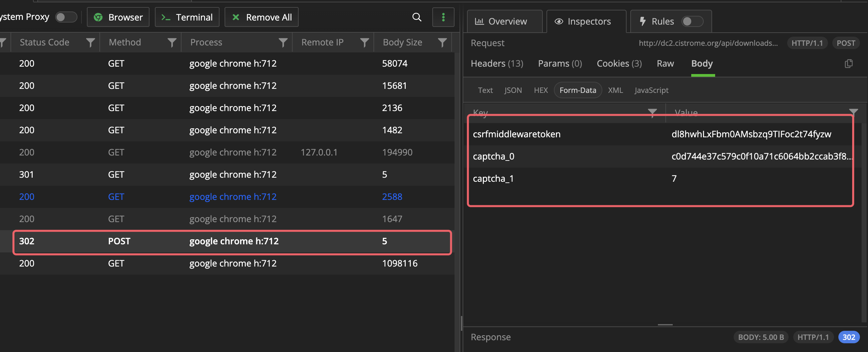Screen dimensions: 868x352
Task: Switch to the Inspectors tab
Action: click(586, 22)
